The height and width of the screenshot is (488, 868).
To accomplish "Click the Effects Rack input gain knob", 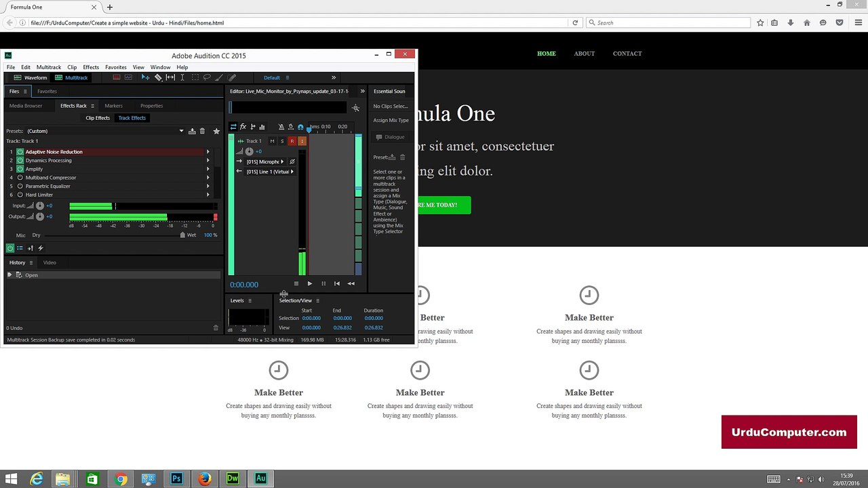I will click(40, 205).
